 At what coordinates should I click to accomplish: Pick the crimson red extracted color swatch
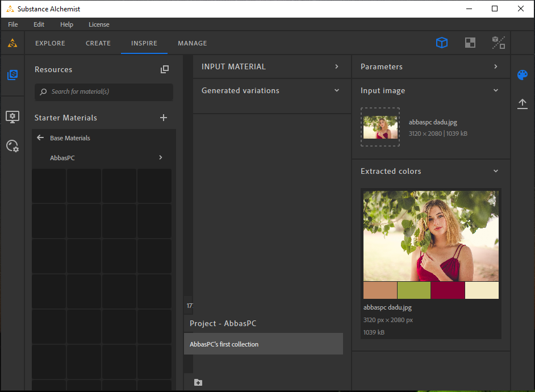coord(448,290)
